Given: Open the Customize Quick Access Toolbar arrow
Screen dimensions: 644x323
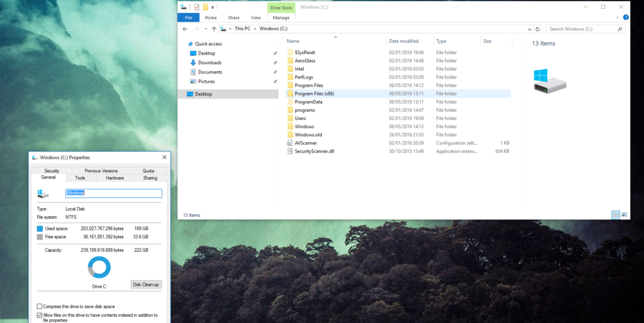Looking at the screenshot, I should [213, 7].
